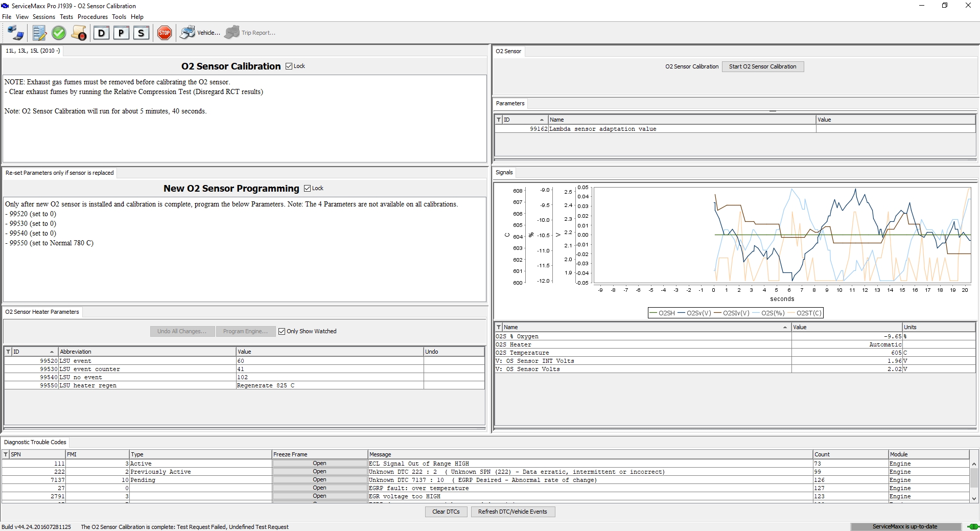
Task: Click sort arrow on signals Name column
Action: point(785,327)
